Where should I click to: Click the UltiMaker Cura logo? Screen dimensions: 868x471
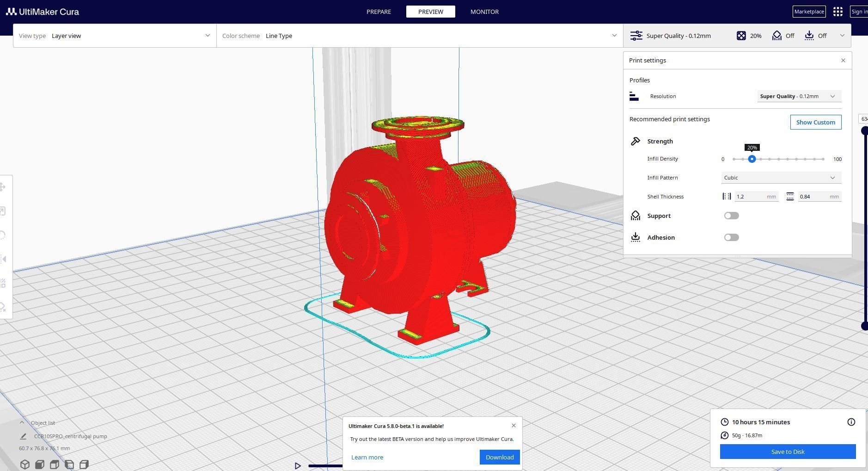click(43, 12)
